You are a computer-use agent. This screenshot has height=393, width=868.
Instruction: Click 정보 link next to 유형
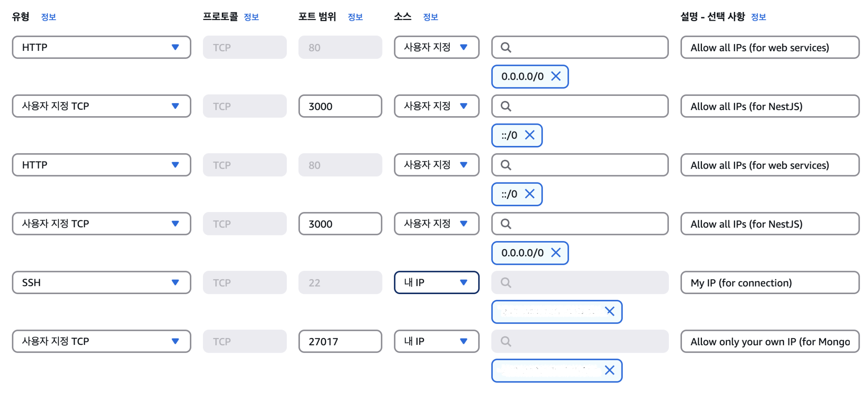pyautogui.click(x=48, y=17)
